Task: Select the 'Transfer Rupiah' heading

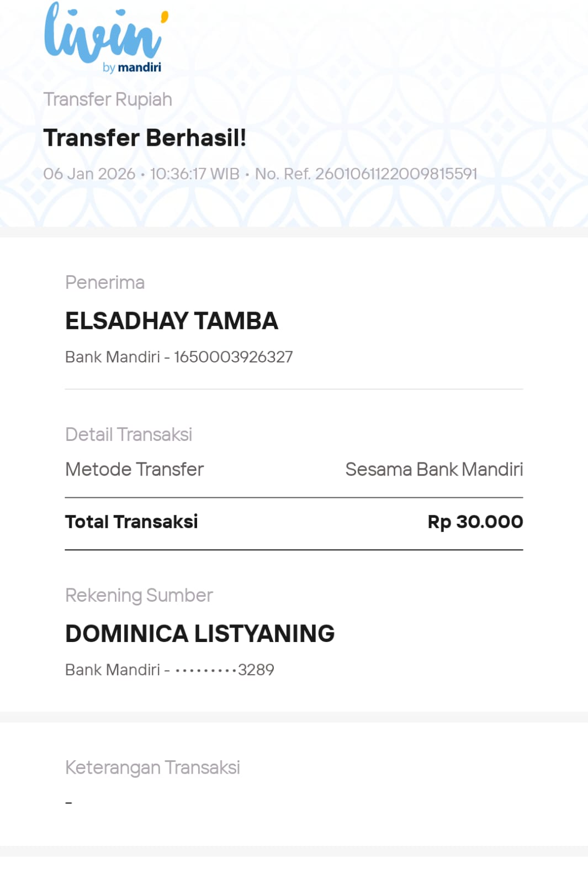Action: [108, 99]
